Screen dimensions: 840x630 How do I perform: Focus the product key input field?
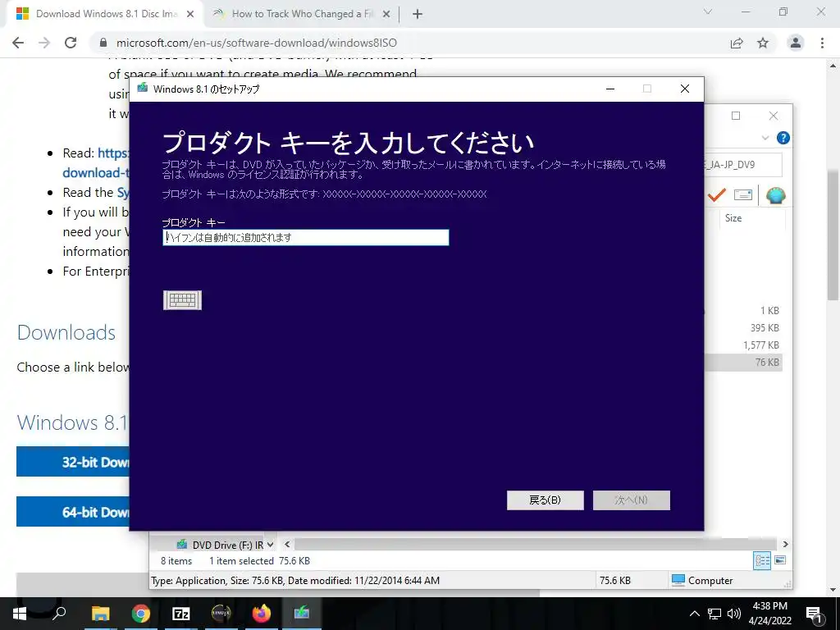click(305, 237)
